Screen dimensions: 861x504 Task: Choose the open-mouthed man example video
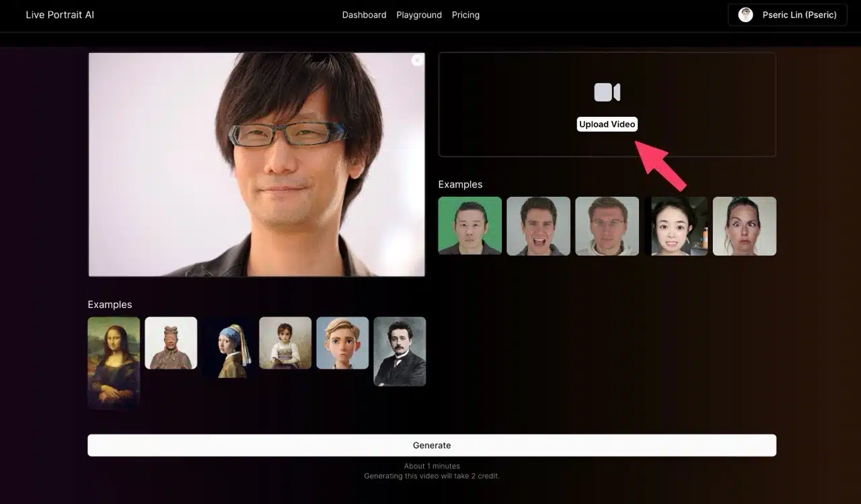point(538,226)
